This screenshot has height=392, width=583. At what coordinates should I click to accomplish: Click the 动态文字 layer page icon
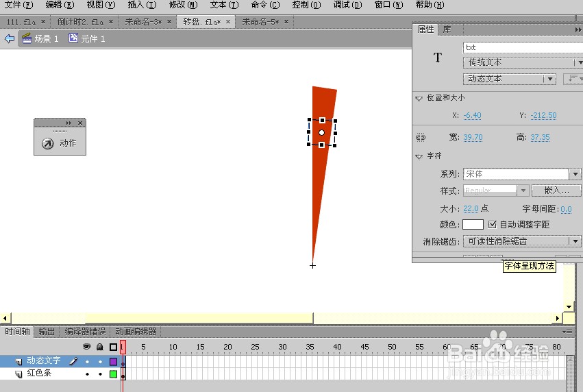tap(18, 361)
